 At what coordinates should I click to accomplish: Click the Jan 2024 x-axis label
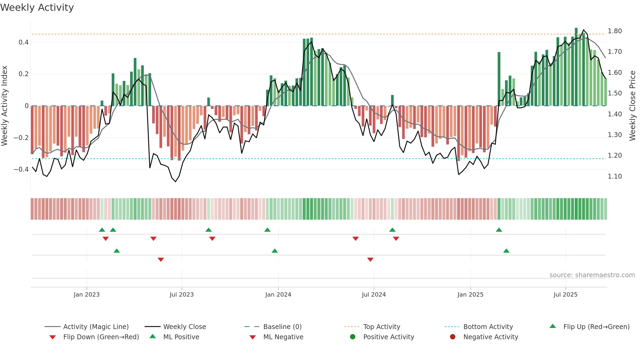point(278,294)
